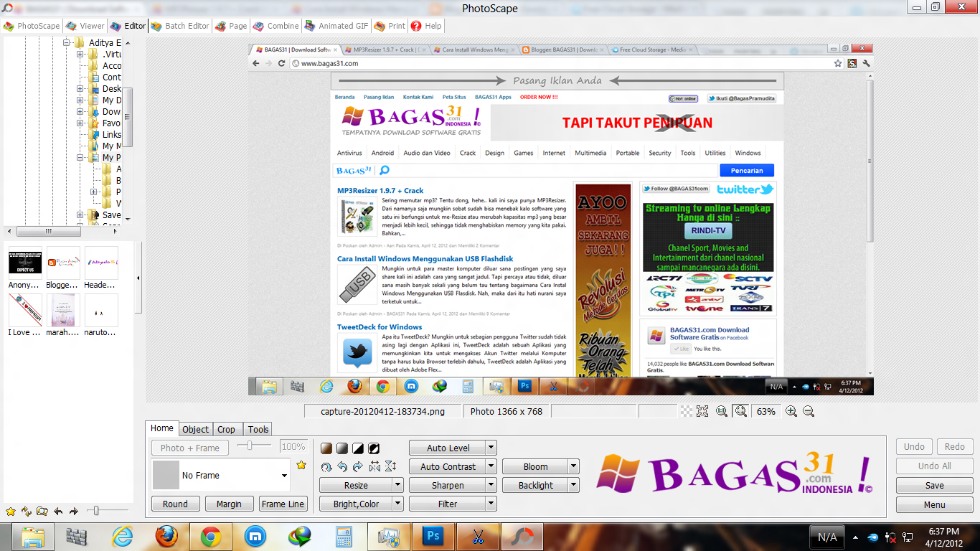The height and width of the screenshot is (551, 980).
Task: Go to previous photo with back arrow
Action: (58, 512)
